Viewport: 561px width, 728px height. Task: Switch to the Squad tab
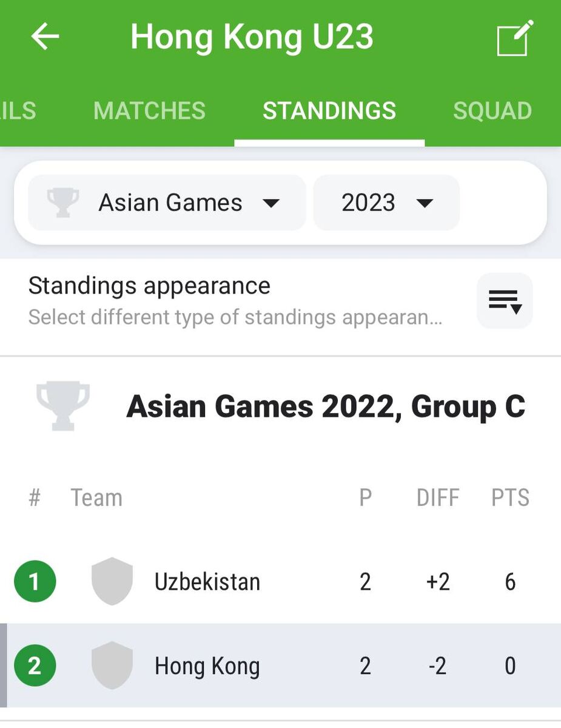coord(492,111)
